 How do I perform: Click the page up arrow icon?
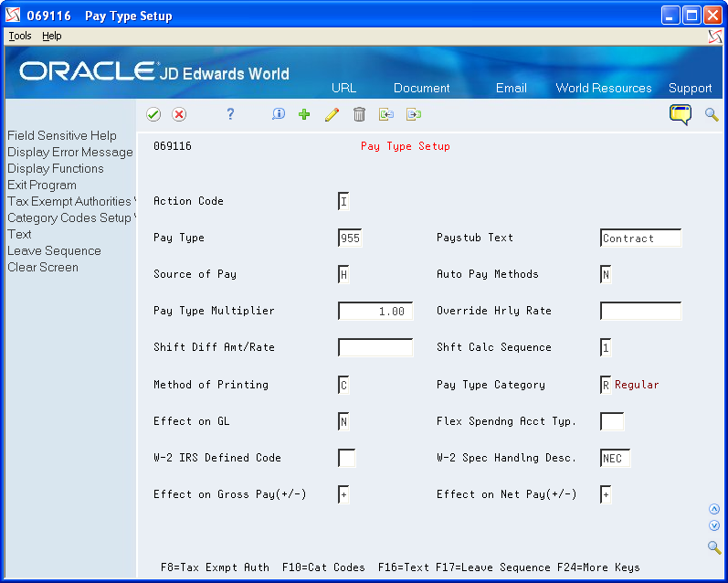pyautogui.click(x=714, y=509)
